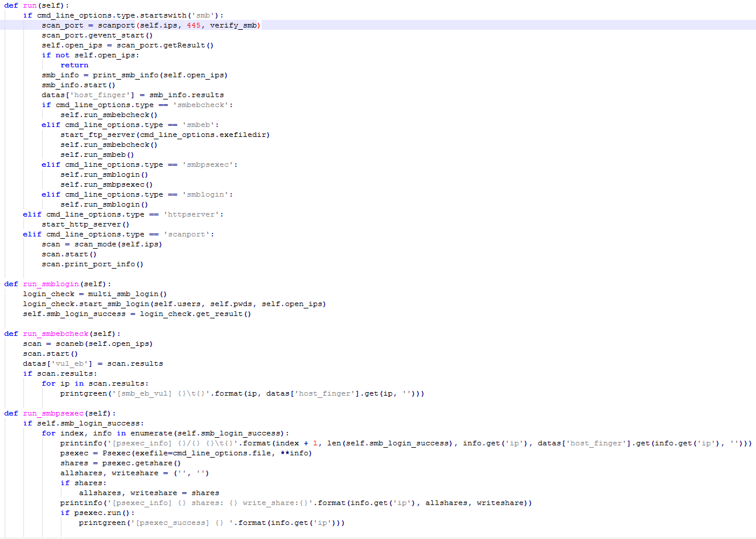Image resolution: width=756 pixels, height=539 pixels.
Task: Click the psexec.getshare() assignment line
Action: coord(121,463)
